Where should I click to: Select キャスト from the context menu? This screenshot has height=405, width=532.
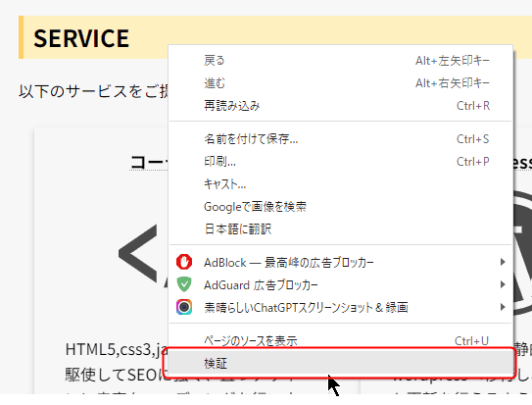[341, 184]
